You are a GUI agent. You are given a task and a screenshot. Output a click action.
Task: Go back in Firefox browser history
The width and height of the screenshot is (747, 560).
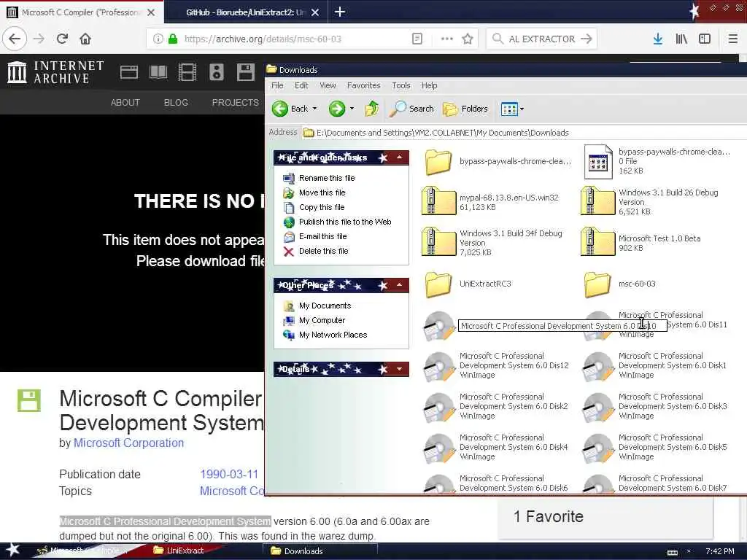click(x=15, y=39)
